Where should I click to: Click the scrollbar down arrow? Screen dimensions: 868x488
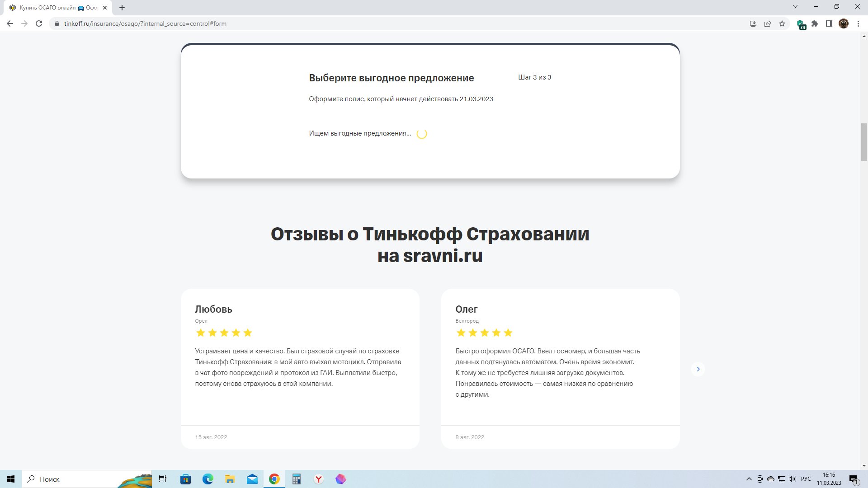[864, 466]
